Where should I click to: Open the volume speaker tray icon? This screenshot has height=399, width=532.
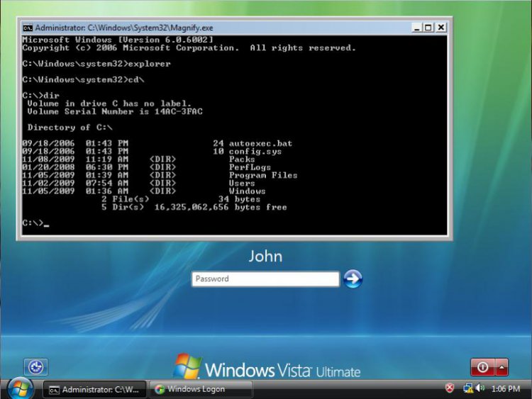(x=480, y=388)
